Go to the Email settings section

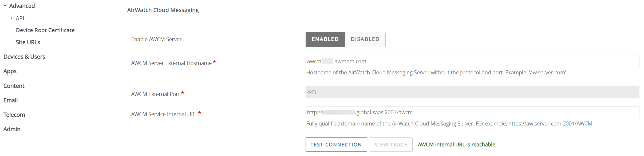click(10, 100)
